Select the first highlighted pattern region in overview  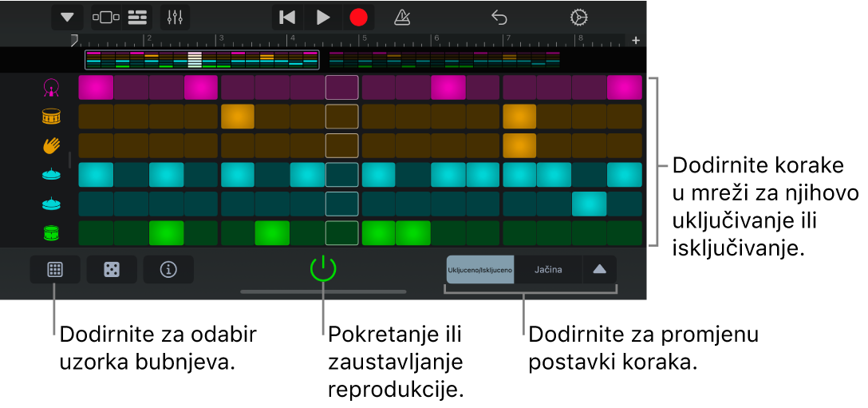[x=202, y=59]
